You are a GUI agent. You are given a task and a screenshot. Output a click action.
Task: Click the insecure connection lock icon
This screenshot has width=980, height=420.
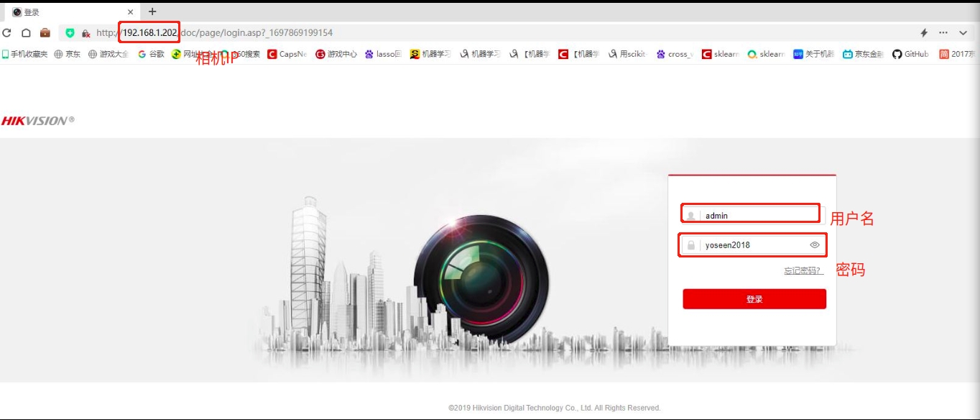[85, 33]
